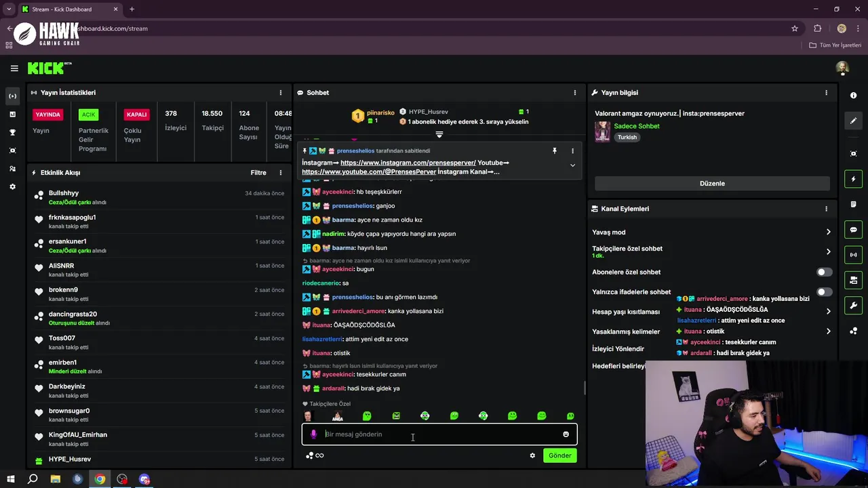868x488 pixels.
Task: Click the screen capture icon in right sidebar
Action: 854,154
